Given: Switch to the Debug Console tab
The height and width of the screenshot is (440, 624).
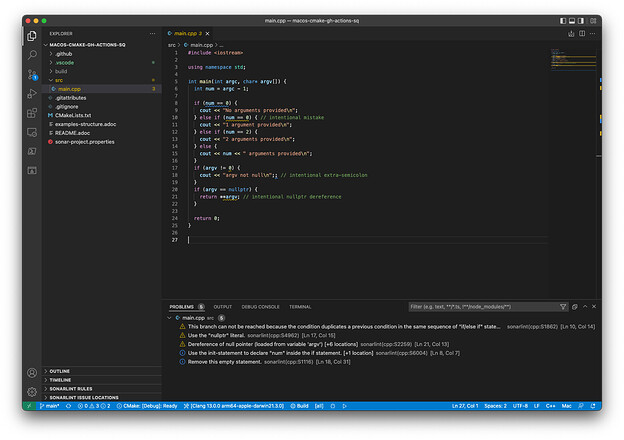Looking at the screenshot, I should 260,307.
